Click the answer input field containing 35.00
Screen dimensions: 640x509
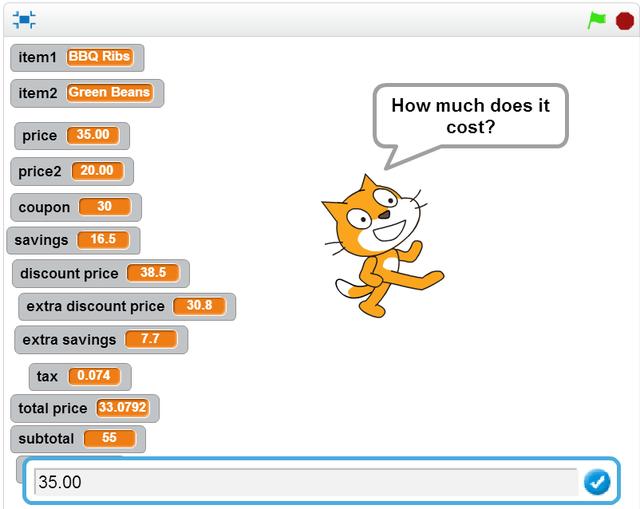306,482
